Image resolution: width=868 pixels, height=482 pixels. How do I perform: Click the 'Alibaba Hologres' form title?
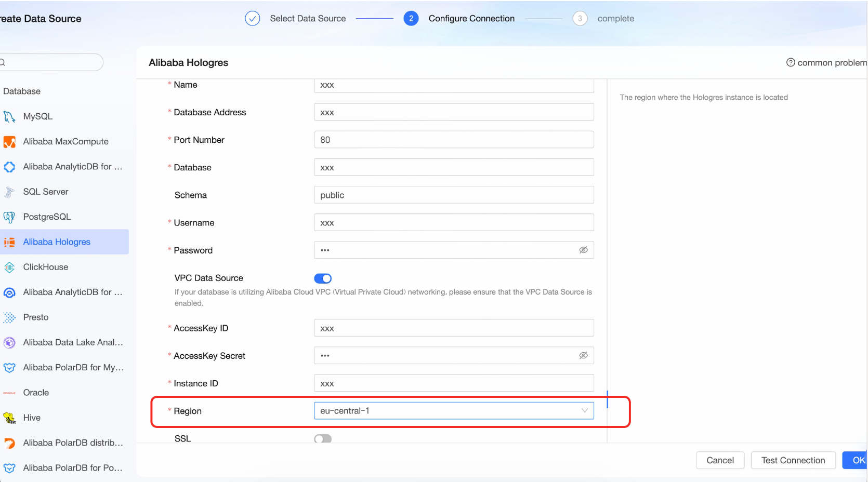189,62
